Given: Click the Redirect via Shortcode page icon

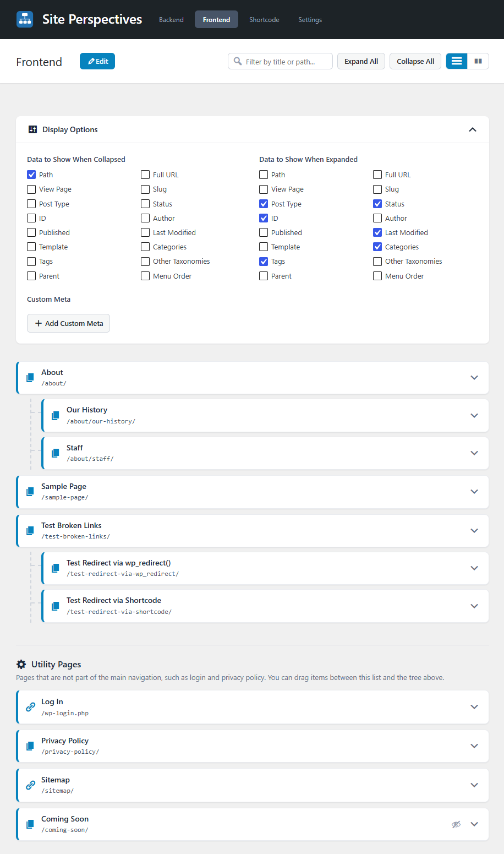Looking at the screenshot, I should [56, 606].
